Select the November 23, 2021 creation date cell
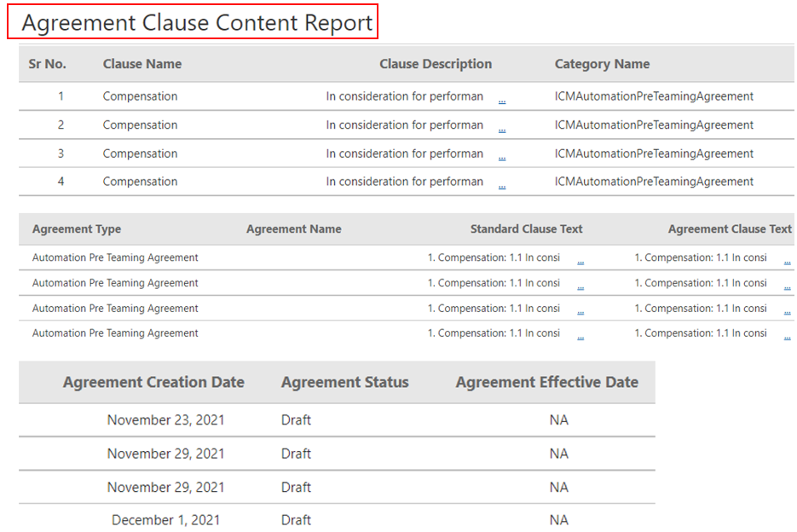This screenshot has width=797, height=532. (x=165, y=420)
